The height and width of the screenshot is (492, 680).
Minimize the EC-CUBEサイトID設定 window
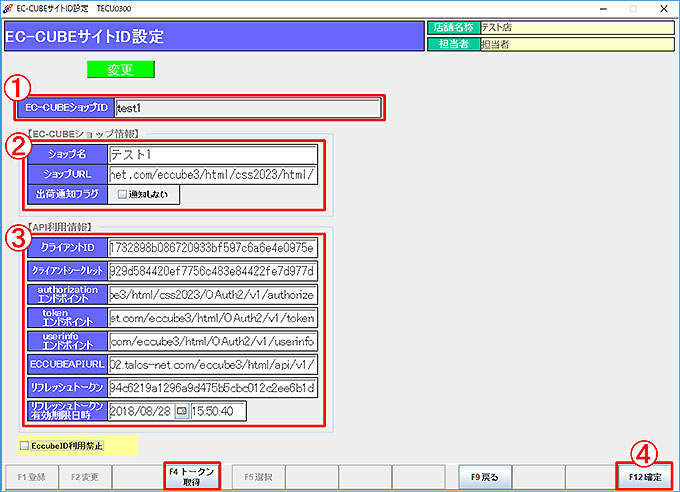click(603, 9)
